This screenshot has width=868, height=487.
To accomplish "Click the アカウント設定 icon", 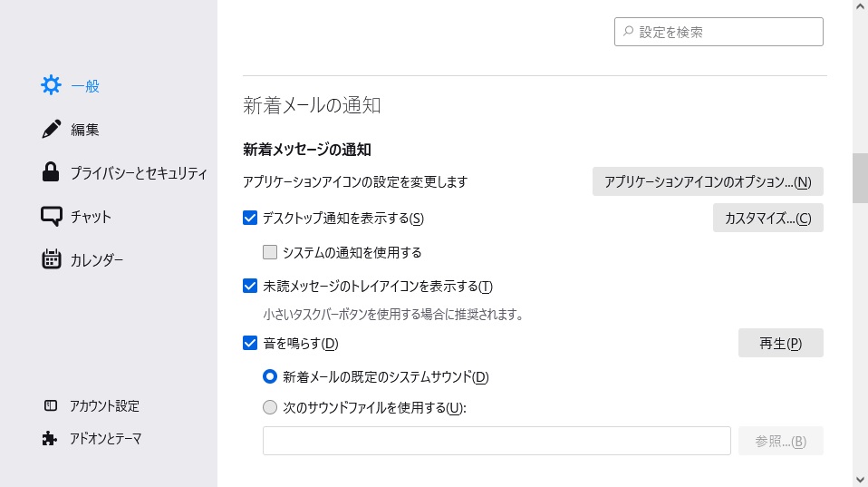I will [51, 406].
